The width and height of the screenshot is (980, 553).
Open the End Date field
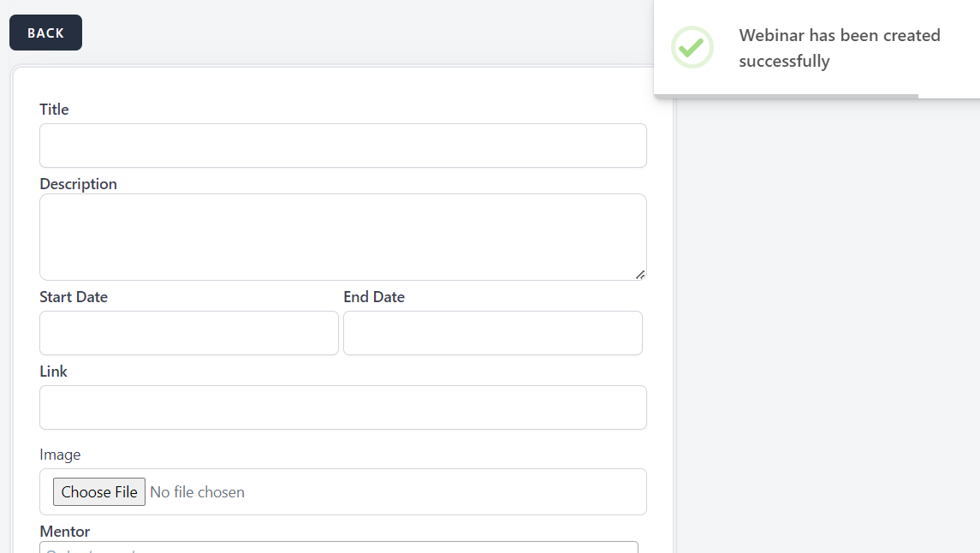click(492, 333)
